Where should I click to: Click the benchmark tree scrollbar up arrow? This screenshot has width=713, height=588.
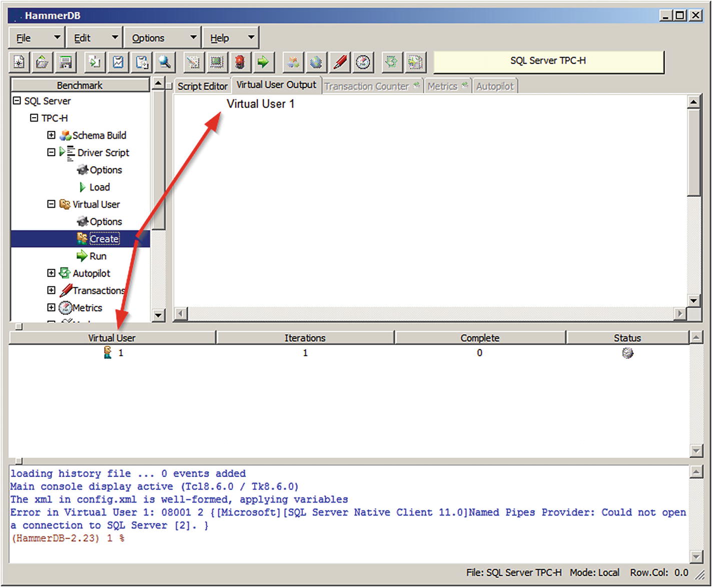pyautogui.click(x=158, y=83)
